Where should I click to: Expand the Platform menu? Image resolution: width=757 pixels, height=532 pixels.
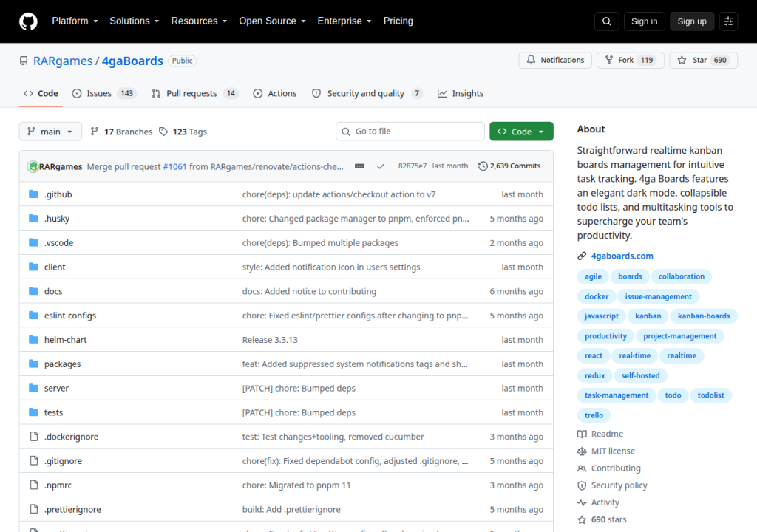point(75,21)
